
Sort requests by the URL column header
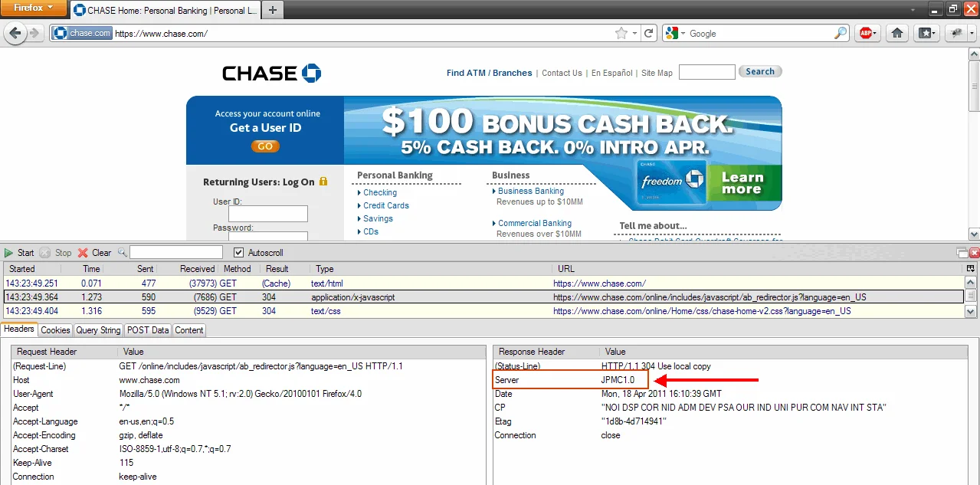coord(757,269)
